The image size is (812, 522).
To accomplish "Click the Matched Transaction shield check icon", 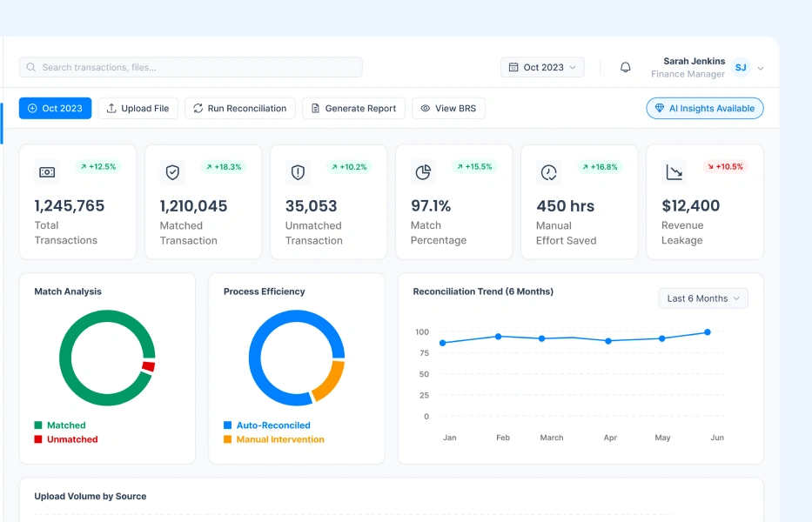I will coord(172,172).
